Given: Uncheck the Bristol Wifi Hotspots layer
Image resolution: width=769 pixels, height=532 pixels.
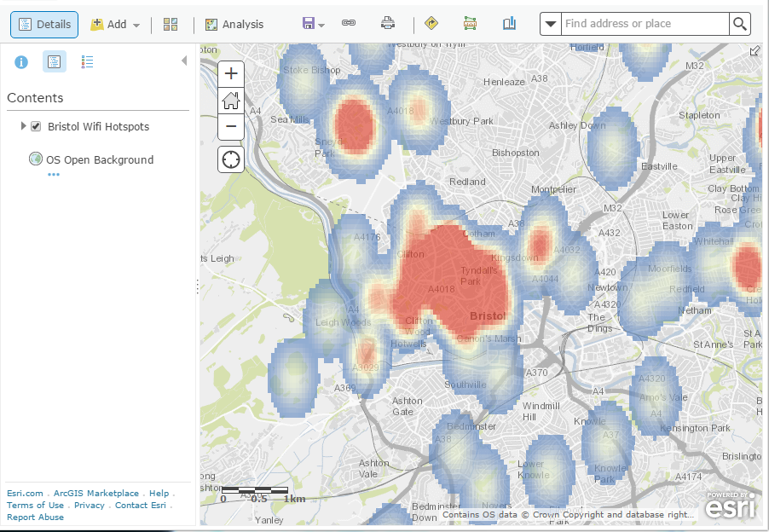Looking at the screenshot, I should click(35, 125).
